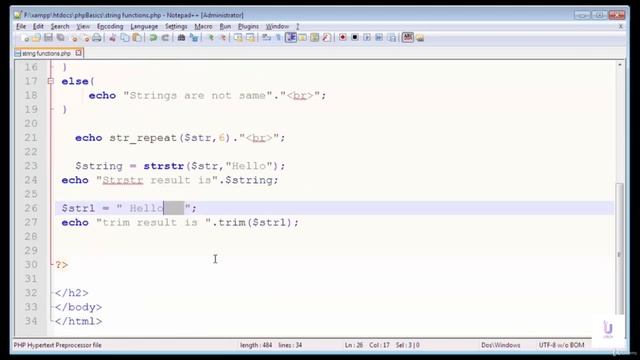Open the View menu

(83, 27)
